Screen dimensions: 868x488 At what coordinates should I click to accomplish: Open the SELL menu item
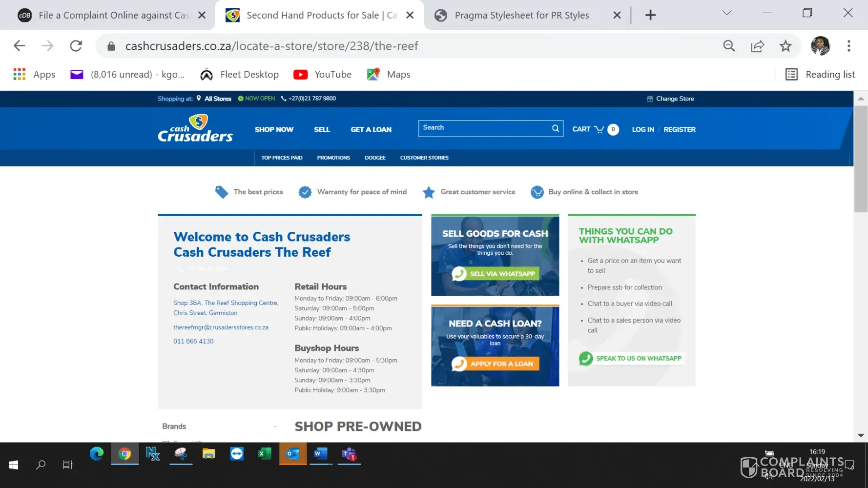click(322, 129)
